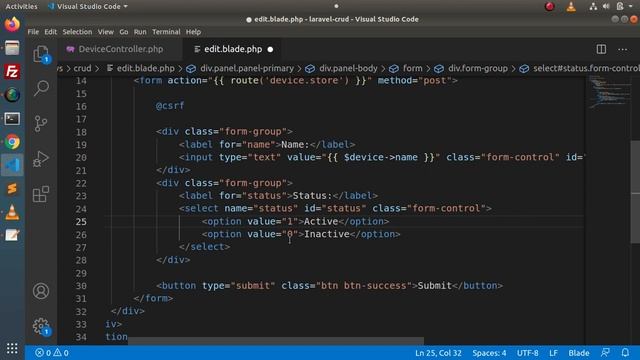Image resolution: width=640 pixels, height=360 pixels.
Task: Open the Terminal menu
Action: coord(166,32)
